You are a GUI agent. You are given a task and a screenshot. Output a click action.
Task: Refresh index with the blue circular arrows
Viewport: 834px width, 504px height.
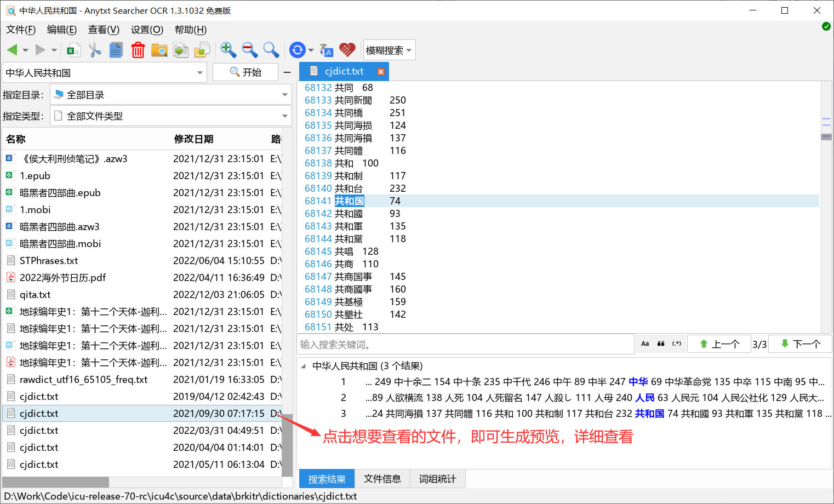click(x=297, y=50)
